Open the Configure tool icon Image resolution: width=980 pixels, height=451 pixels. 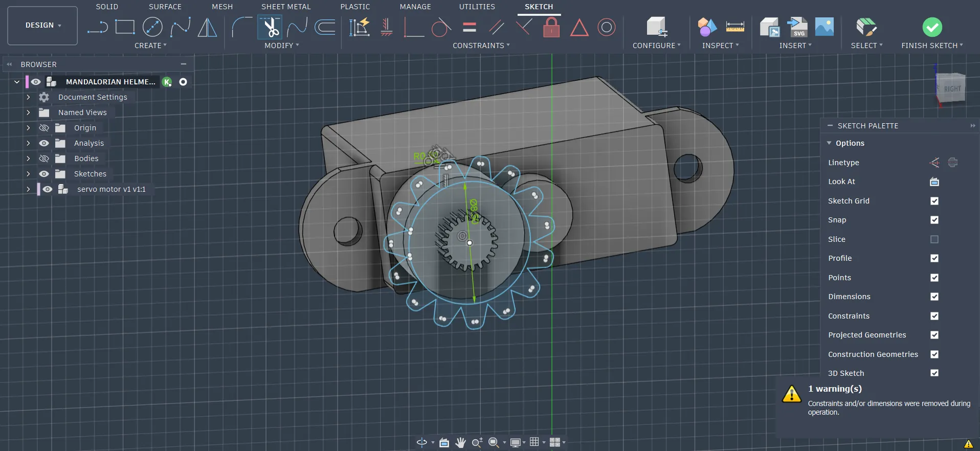(657, 27)
